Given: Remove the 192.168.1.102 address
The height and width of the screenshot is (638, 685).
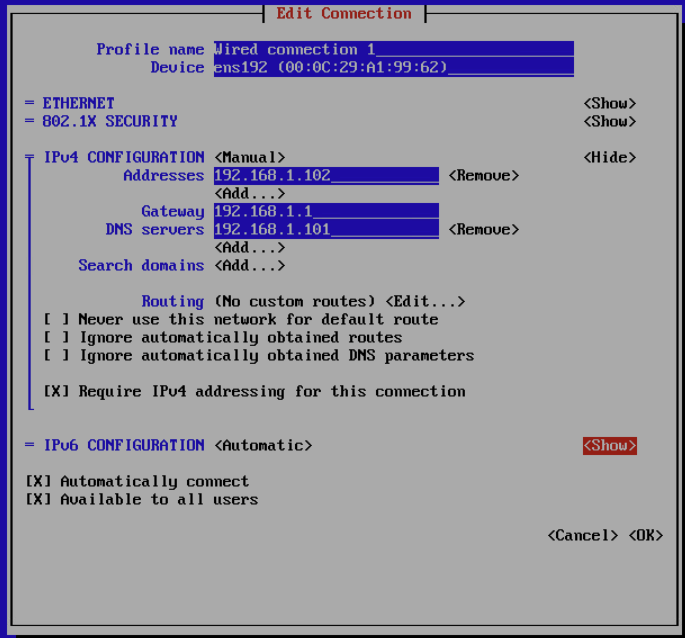Looking at the screenshot, I should pyautogui.click(x=484, y=176).
